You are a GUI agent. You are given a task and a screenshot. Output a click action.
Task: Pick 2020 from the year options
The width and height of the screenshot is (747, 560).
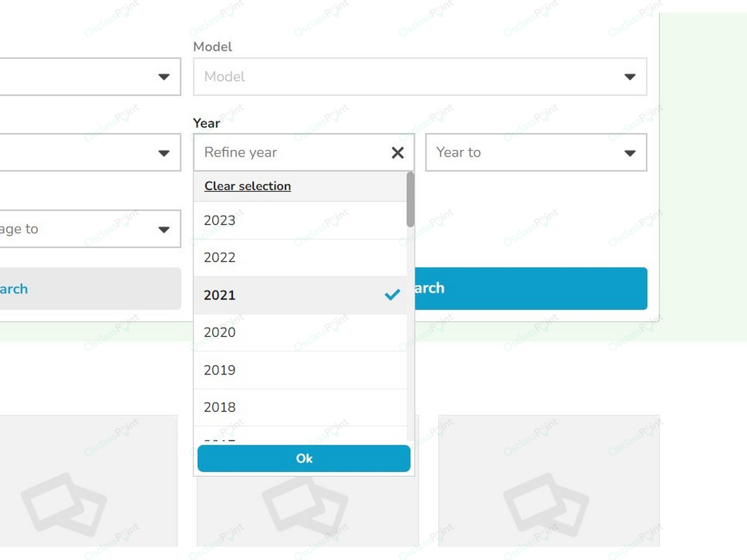pos(300,332)
